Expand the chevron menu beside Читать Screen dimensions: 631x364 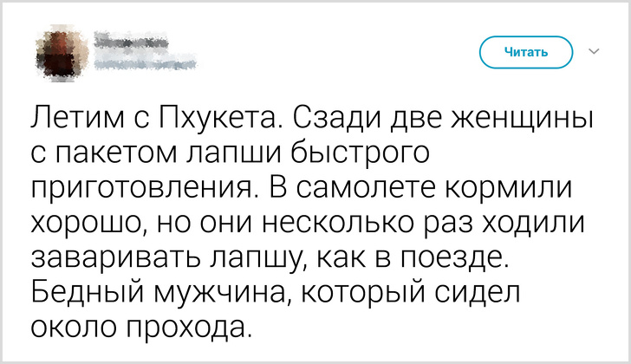[594, 52]
